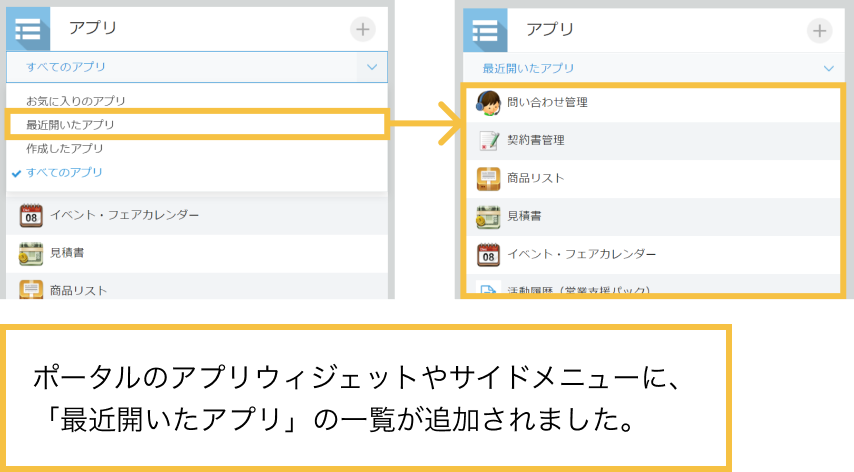Expand the 最近開いたアプリ filter dropdown in right panel
Viewport: 854px width, 472px height.
click(x=654, y=69)
